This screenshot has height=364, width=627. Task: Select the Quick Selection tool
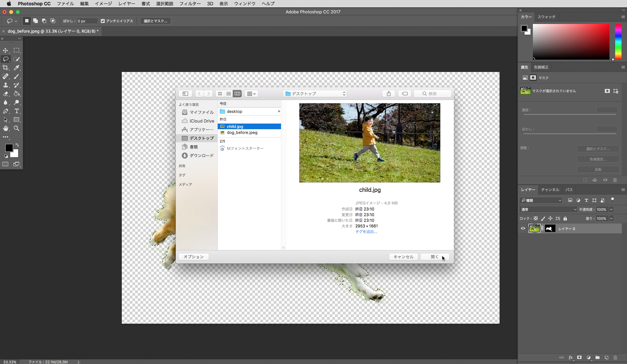[16, 59]
